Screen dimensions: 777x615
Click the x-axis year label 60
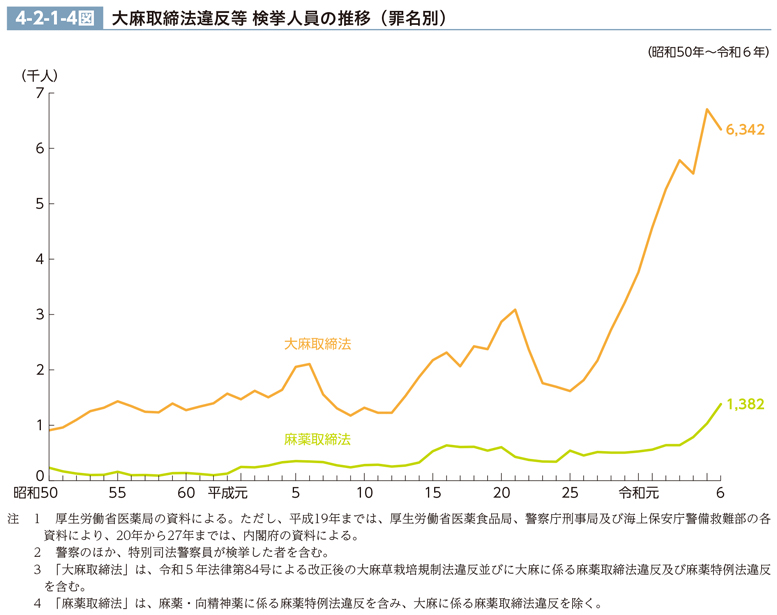tap(187, 493)
